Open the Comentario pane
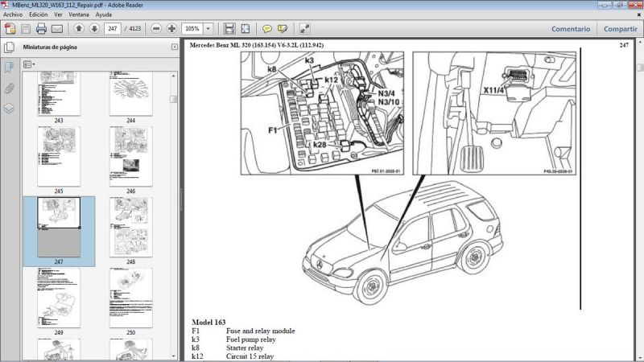 571,29
